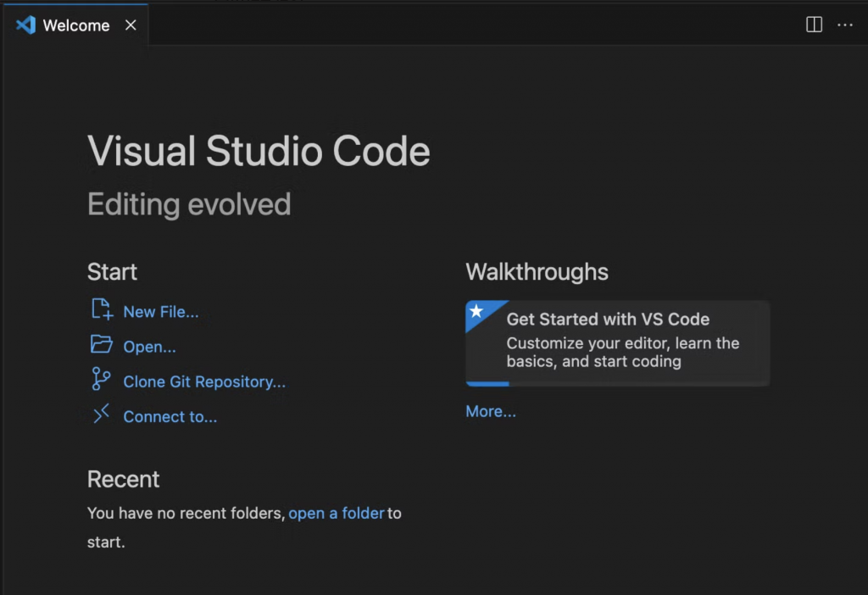This screenshot has height=595, width=868.
Task: Open the More Actions ellipsis menu
Action: (845, 25)
